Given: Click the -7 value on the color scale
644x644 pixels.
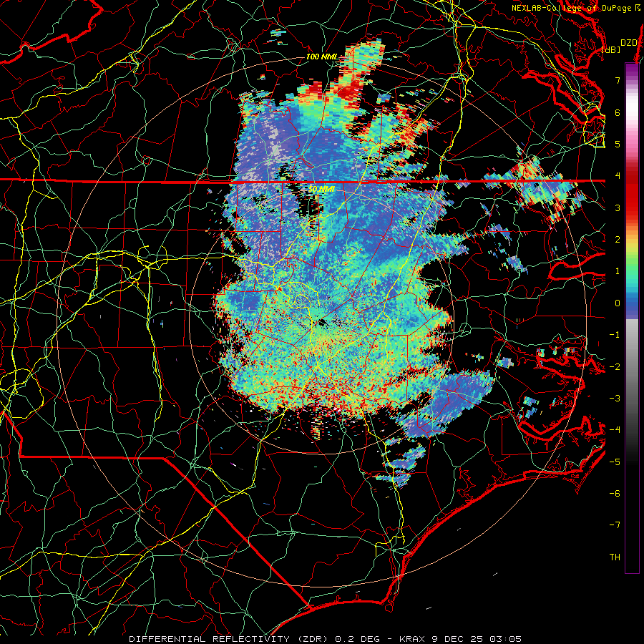Looking at the screenshot, I should (615, 525).
